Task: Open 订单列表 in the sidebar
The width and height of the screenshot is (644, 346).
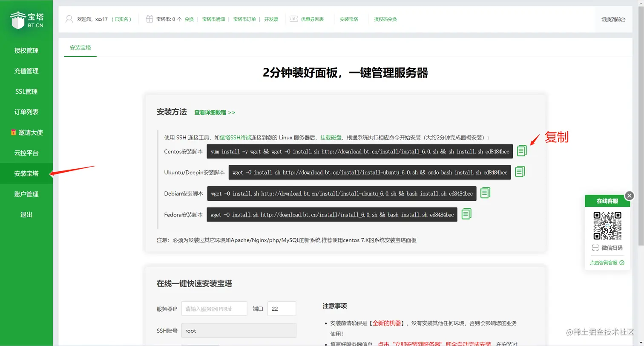Action: click(x=26, y=112)
